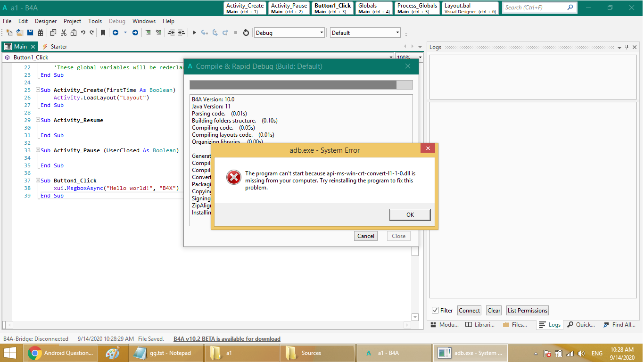Switch to the Find All References tab

tap(619, 325)
